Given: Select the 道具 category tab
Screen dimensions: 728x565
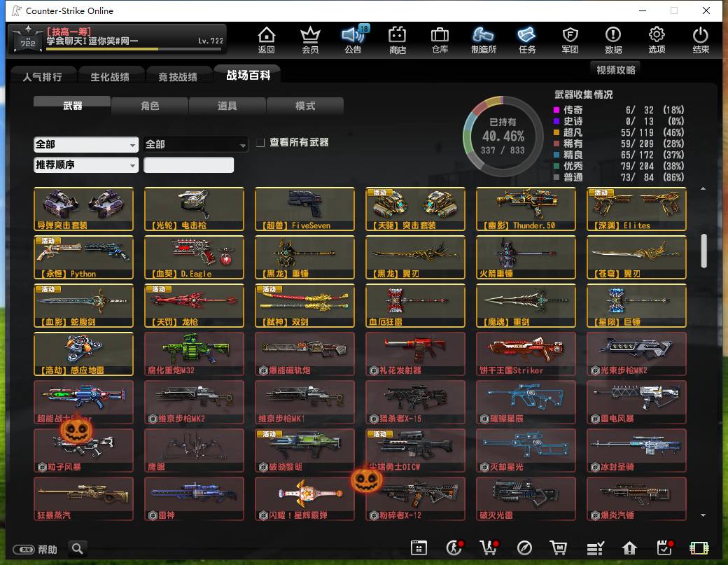Looking at the screenshot, I should point(227,106).
